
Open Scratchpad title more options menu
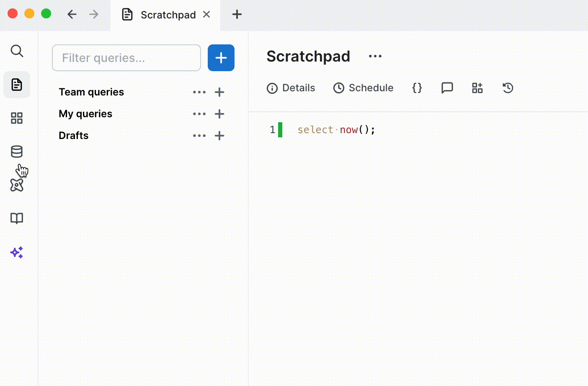[375, 57]
